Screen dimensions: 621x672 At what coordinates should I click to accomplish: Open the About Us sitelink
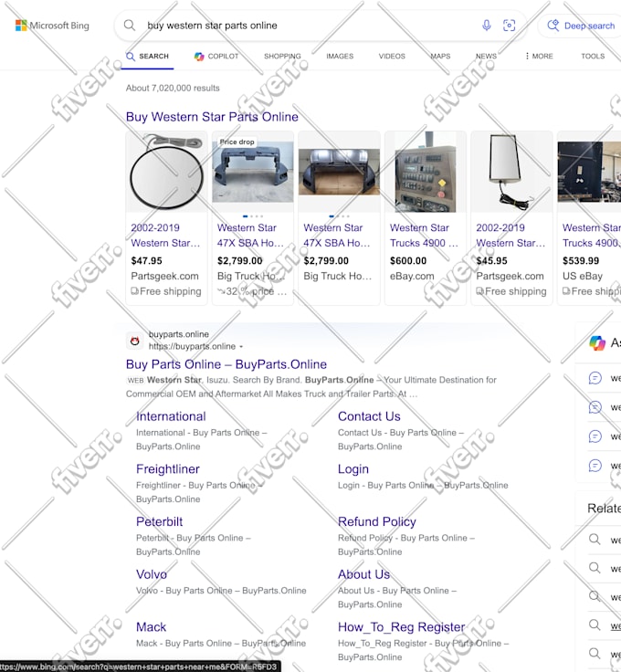click(x=363, y=574)
